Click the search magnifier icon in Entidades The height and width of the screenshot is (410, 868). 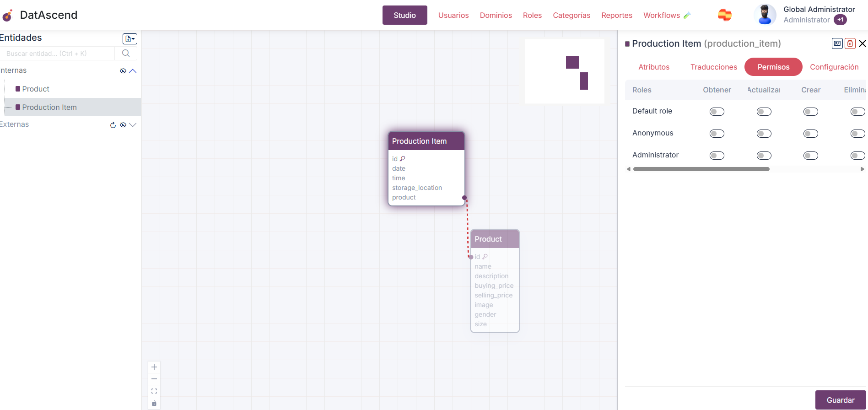click(126, 54)
